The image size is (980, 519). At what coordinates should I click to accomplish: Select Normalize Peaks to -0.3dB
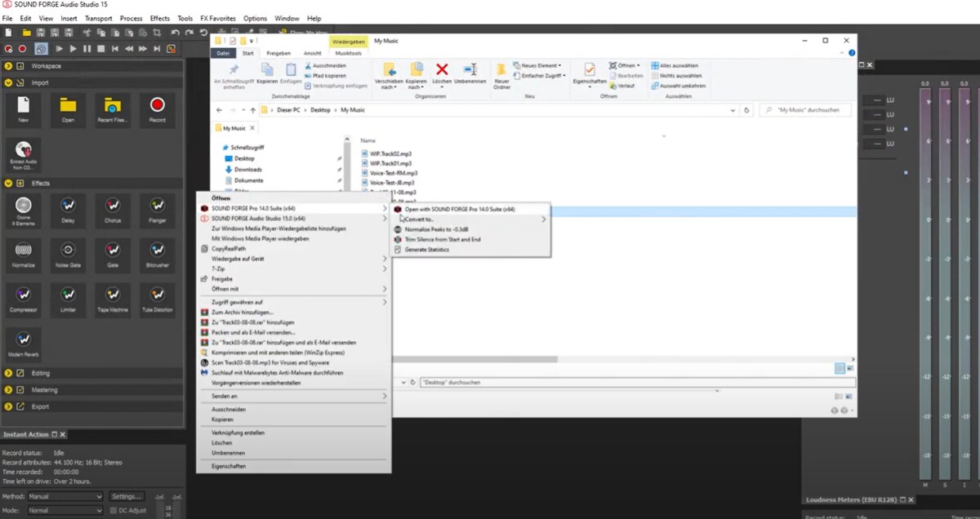click(471, 229)
